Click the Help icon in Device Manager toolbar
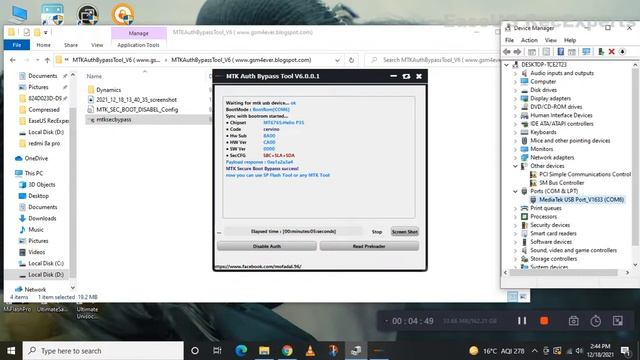Screen dimensions: 640x360 pyautogui.click(x=560, y=52)
